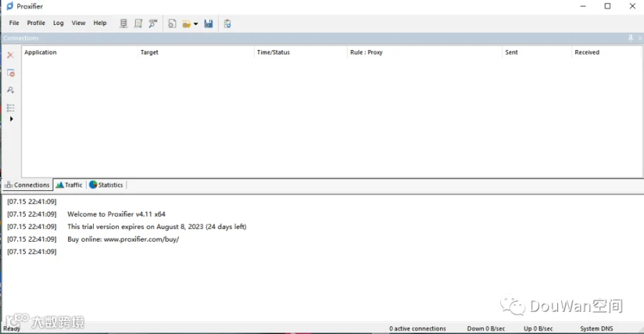The width and height of the screenshot is (644, 334).
Task: Maximize the Proxifier window
Action: pos(608,6)
